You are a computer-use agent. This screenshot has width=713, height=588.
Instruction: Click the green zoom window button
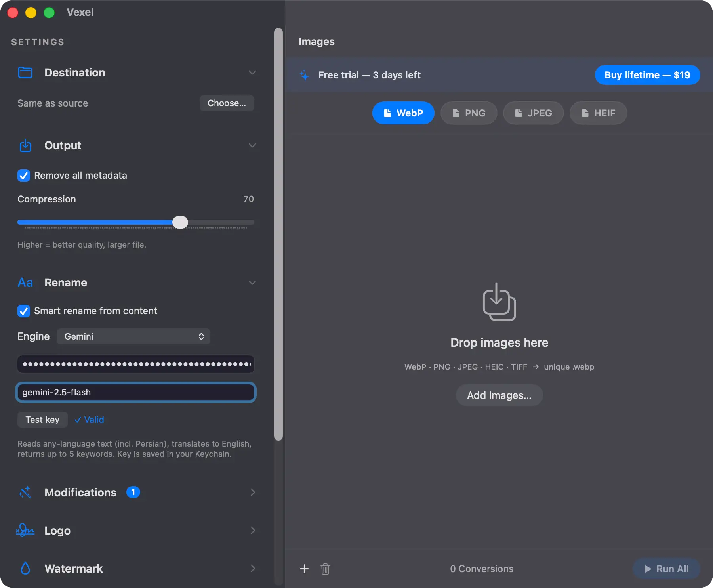point(49,13)
